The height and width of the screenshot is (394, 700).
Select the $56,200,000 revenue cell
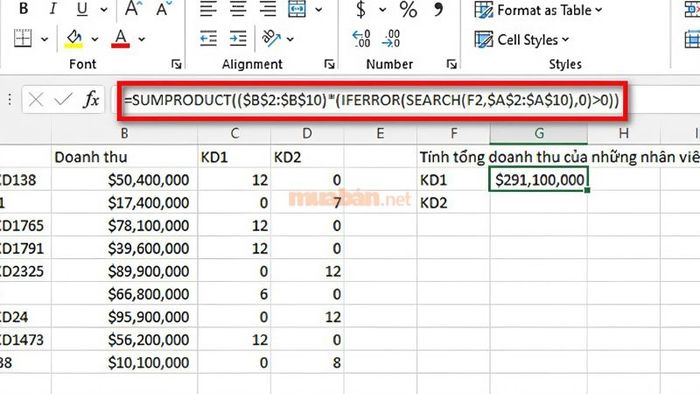pos(125,340)
